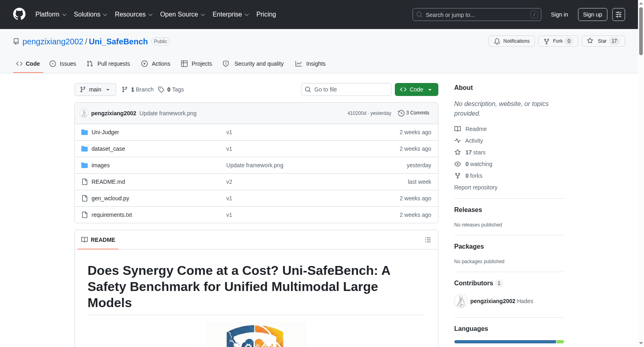
Task: Click the contributor avatar for pengzixiang2002 Hades
Action: click(x=461, y=301)
